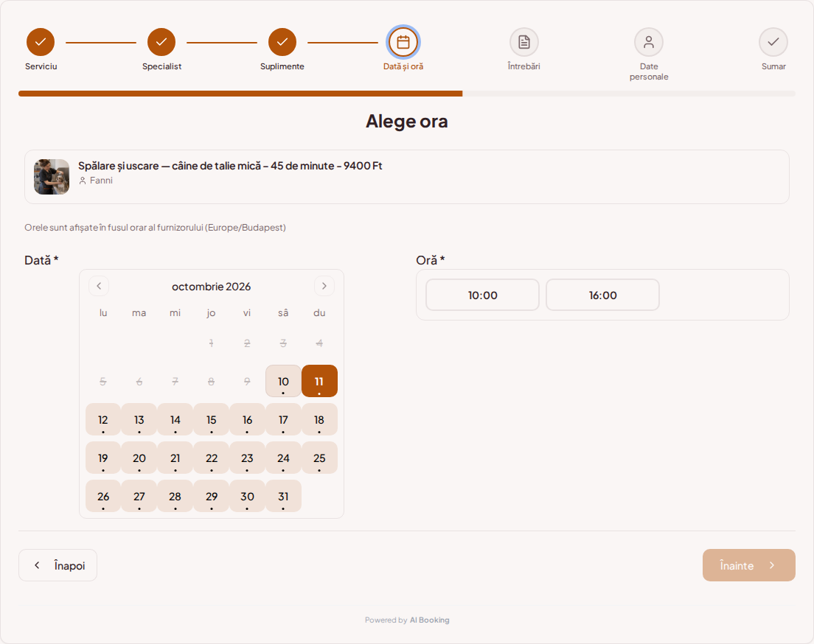This screenshot has height=644, width=814.
Task: Click the Alege ora heading
Action: coord(407,122)
